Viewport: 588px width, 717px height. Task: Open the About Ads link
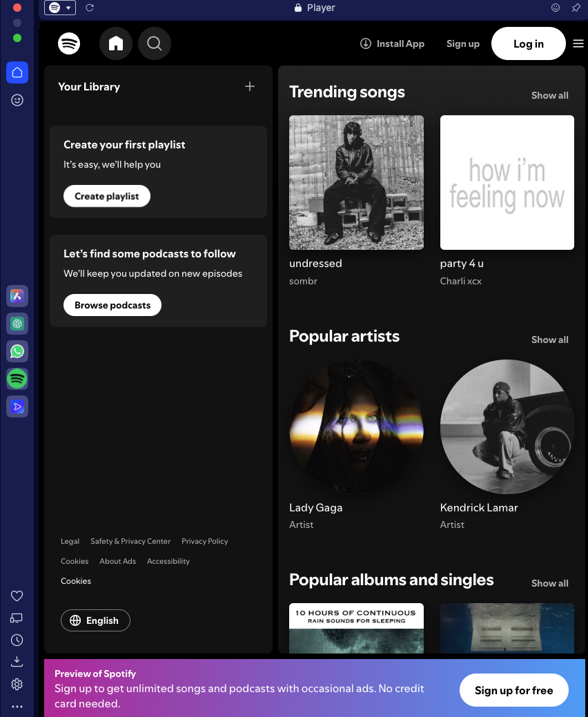point(117,561)
